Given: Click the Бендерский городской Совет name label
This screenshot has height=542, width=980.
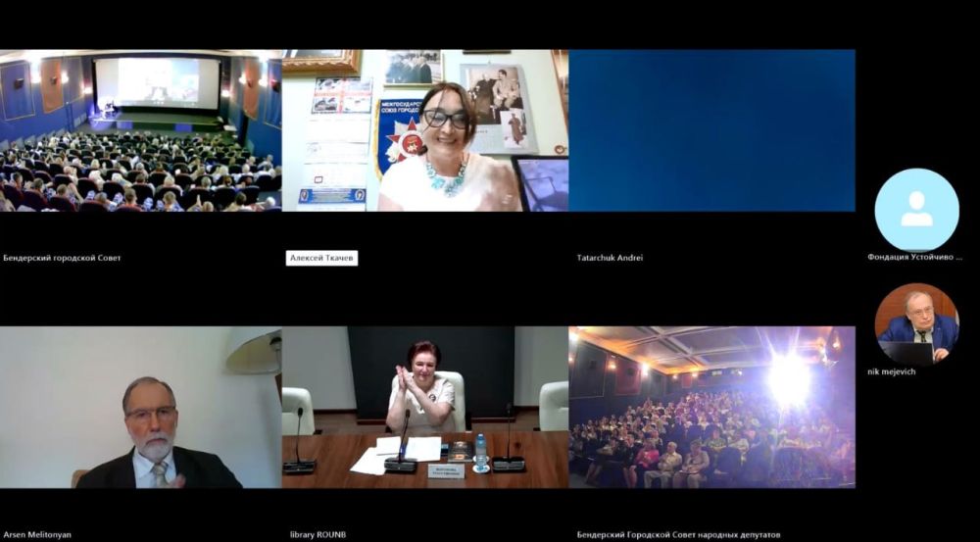Looking at the screenshot, I should coord(62,258).
